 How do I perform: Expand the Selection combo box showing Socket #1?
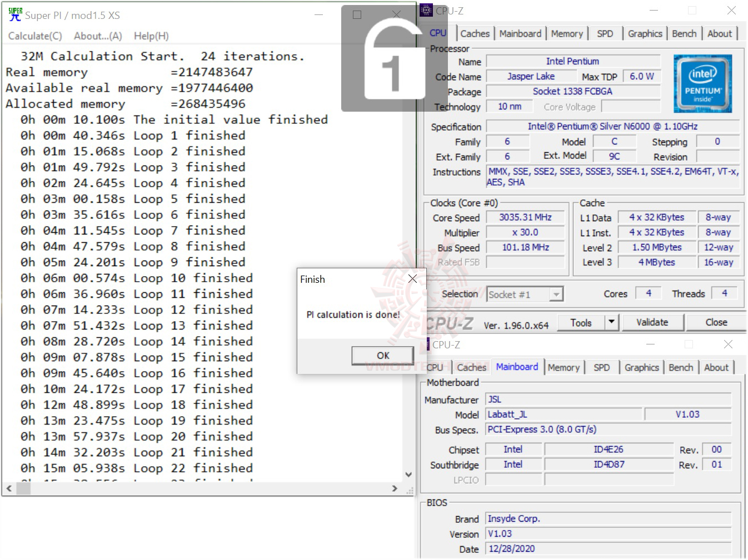point(556,294)
